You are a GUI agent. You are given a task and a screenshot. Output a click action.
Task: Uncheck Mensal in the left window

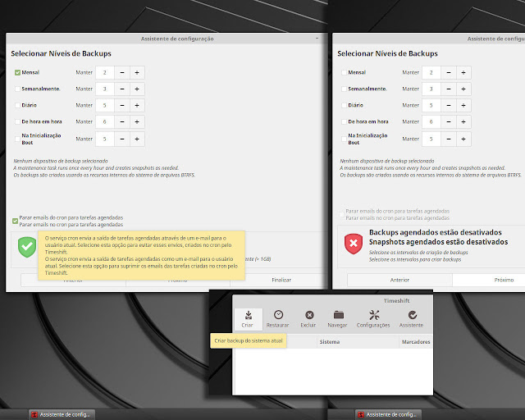(17, 72)
